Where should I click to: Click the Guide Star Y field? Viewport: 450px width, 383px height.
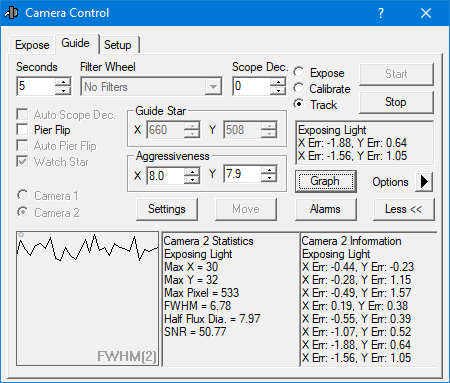[242, 130]
